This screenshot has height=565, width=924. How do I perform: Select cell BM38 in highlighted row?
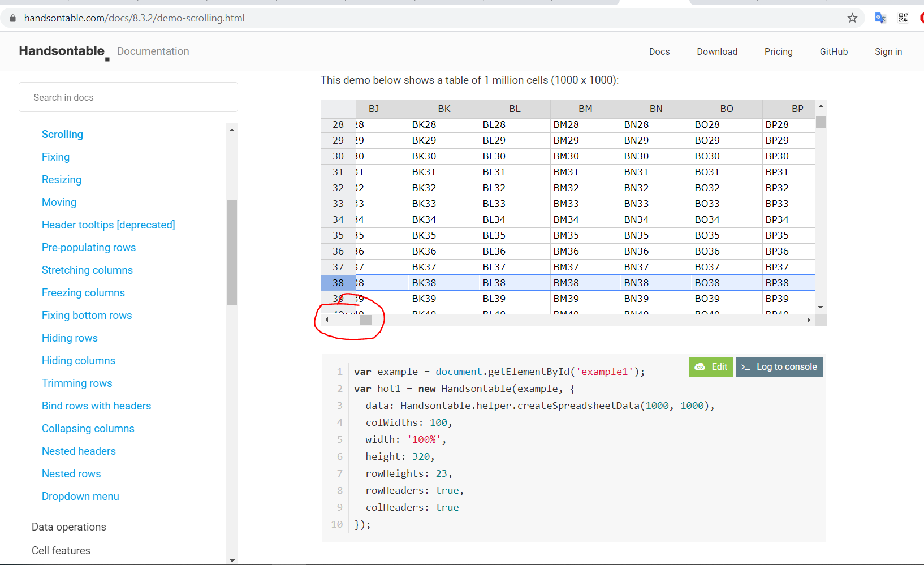(586, 283)
